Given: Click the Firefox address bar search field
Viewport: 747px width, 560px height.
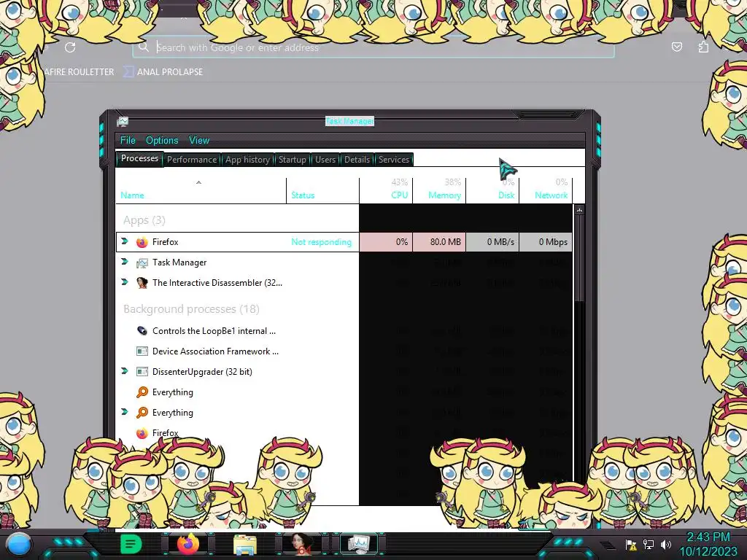Looking at the screenshot, I should click(373, 47).
